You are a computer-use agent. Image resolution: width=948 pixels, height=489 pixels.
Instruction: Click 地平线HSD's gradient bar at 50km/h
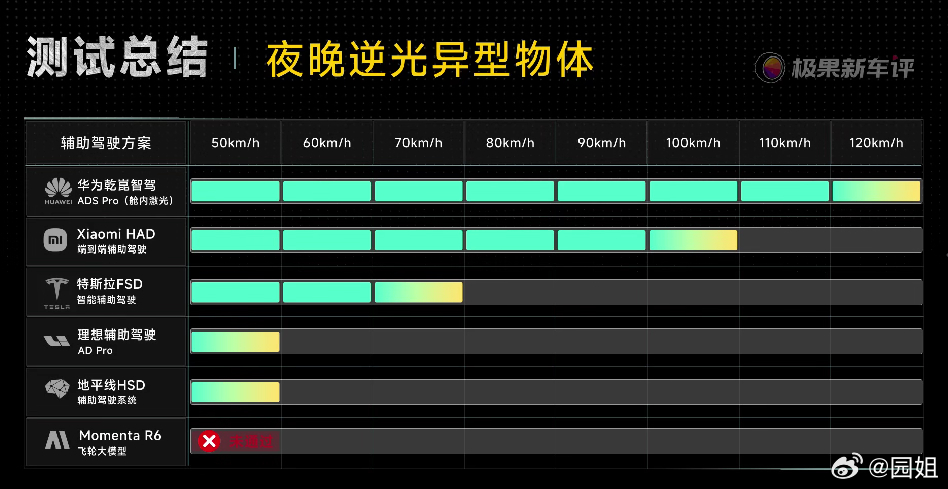click(235, 392)
